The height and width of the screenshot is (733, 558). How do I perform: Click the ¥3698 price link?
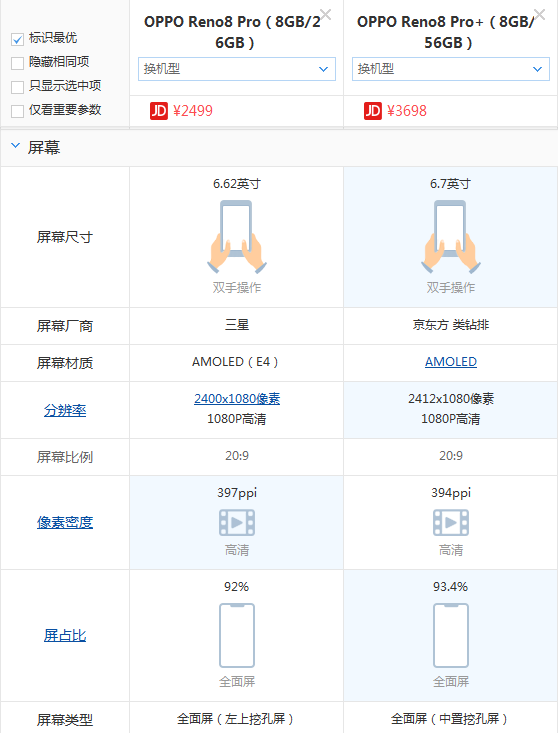[407, 111]
